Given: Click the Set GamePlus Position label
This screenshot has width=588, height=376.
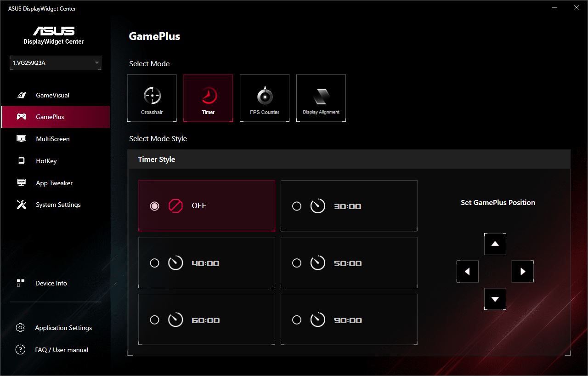Looking at the screenshot, I should click(x=498, y=202).
